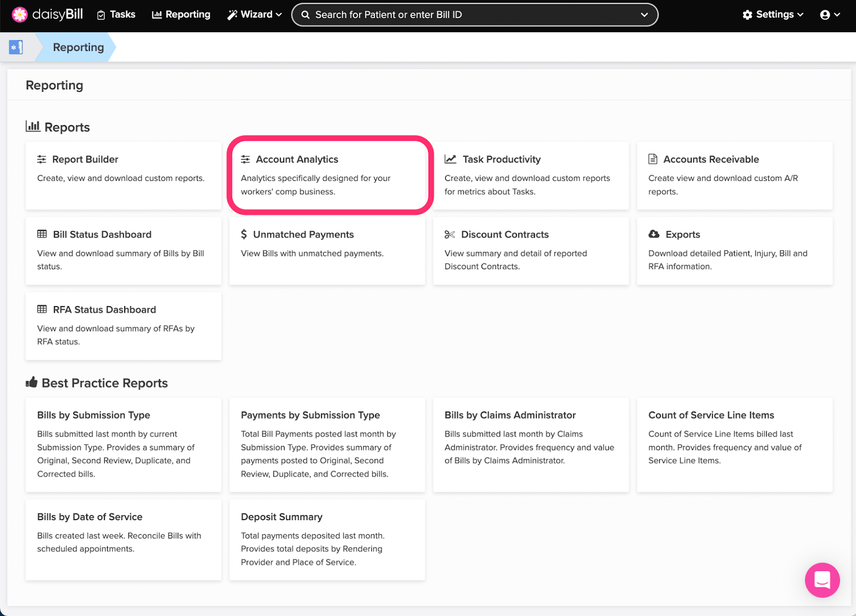The height and width of the screenshot is (616, 856).
Task: Click the Reports section bar chart icon
Action: pos(33,126)
